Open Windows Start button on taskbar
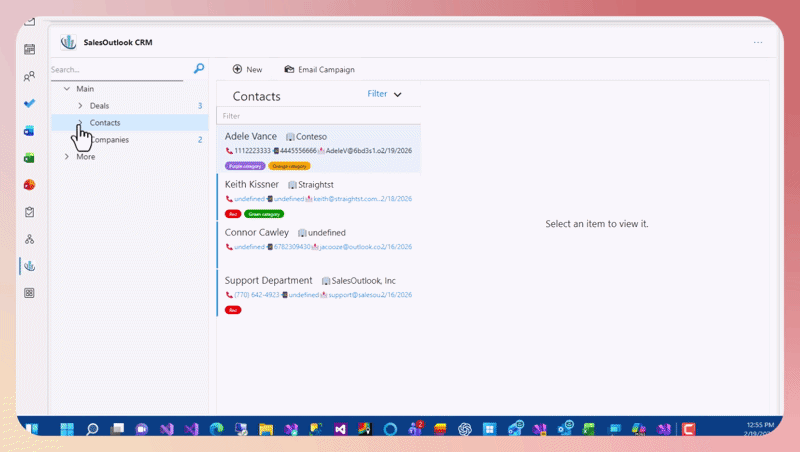The width and height of the screenshot is (800, 452). point(67,429)
